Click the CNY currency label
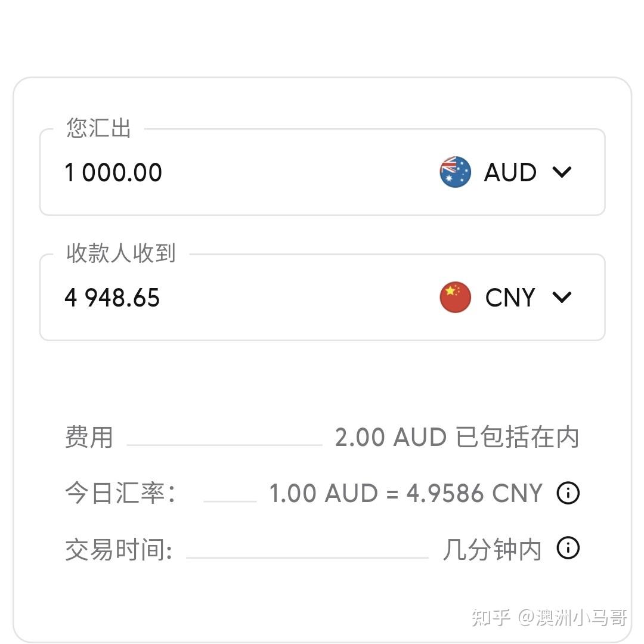 pos(510,297)
